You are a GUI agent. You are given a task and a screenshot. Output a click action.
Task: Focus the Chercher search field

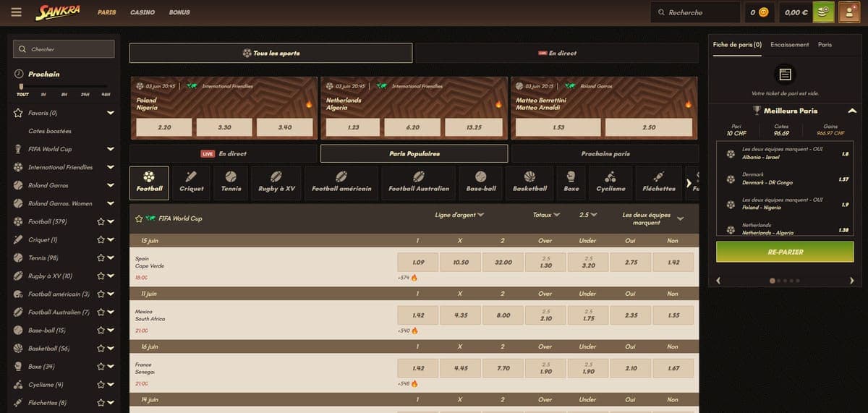tap(64, 49)
